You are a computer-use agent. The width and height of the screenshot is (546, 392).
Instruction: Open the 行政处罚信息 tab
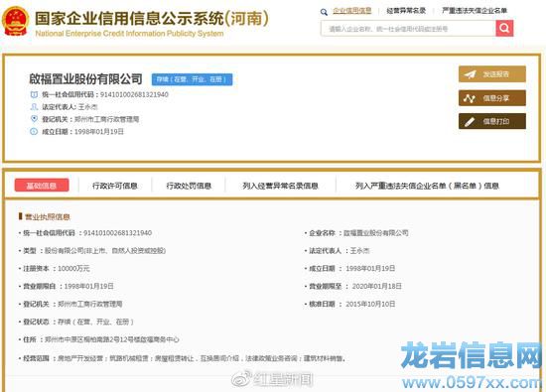pos(189,186)
